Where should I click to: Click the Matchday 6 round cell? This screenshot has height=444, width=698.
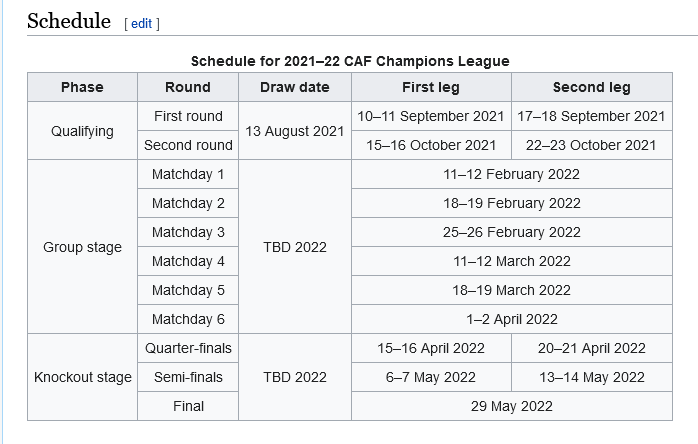pyautogui.click(x=188, y=319)
